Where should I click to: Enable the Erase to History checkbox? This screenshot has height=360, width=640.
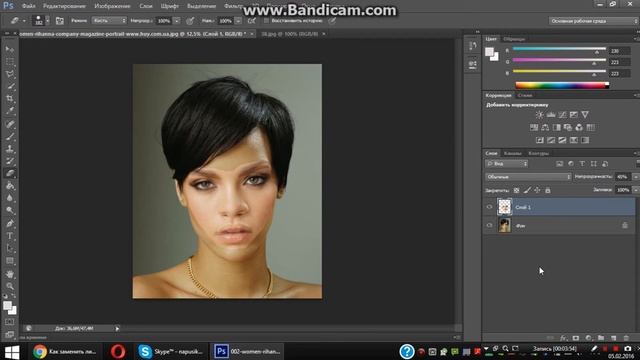coord(266,20)
